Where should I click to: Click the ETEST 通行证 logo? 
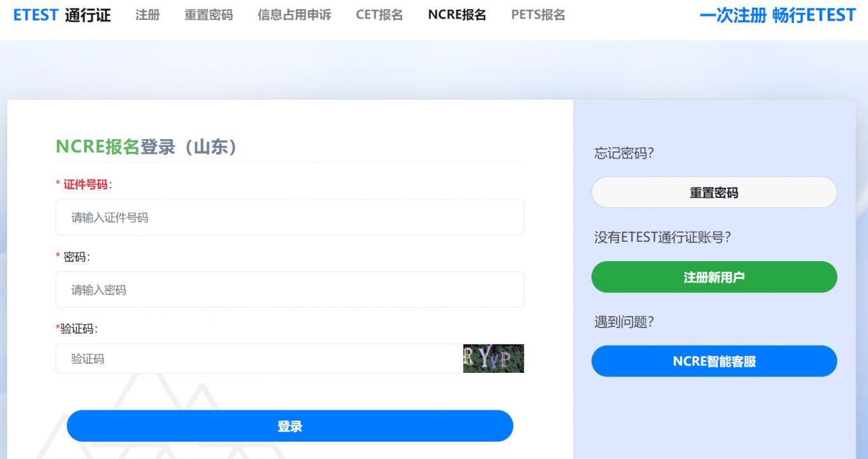62,15
